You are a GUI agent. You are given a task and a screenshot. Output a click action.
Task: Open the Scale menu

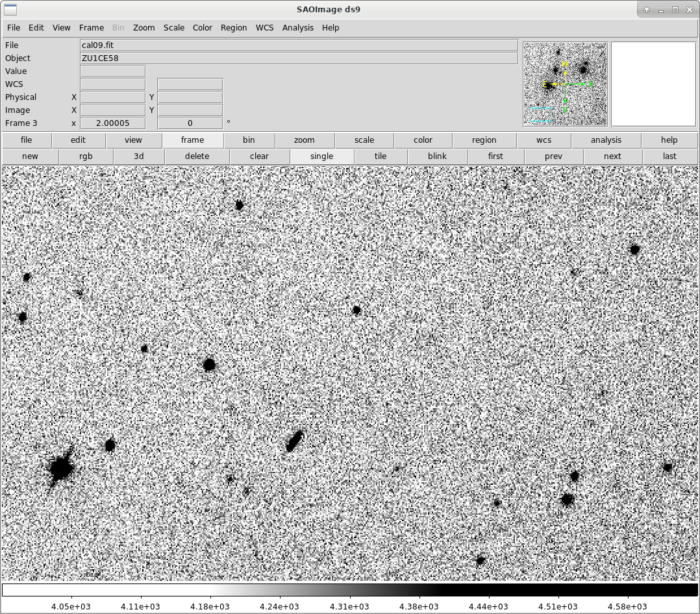coord(173,28)
